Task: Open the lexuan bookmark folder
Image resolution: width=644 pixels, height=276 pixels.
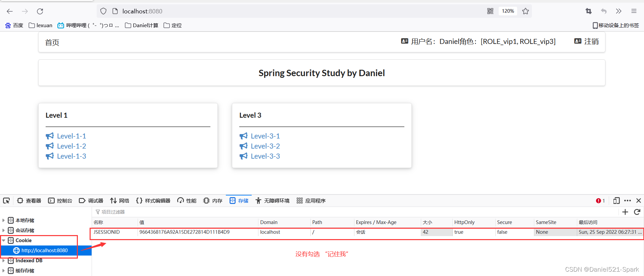Action: (41, 25)
